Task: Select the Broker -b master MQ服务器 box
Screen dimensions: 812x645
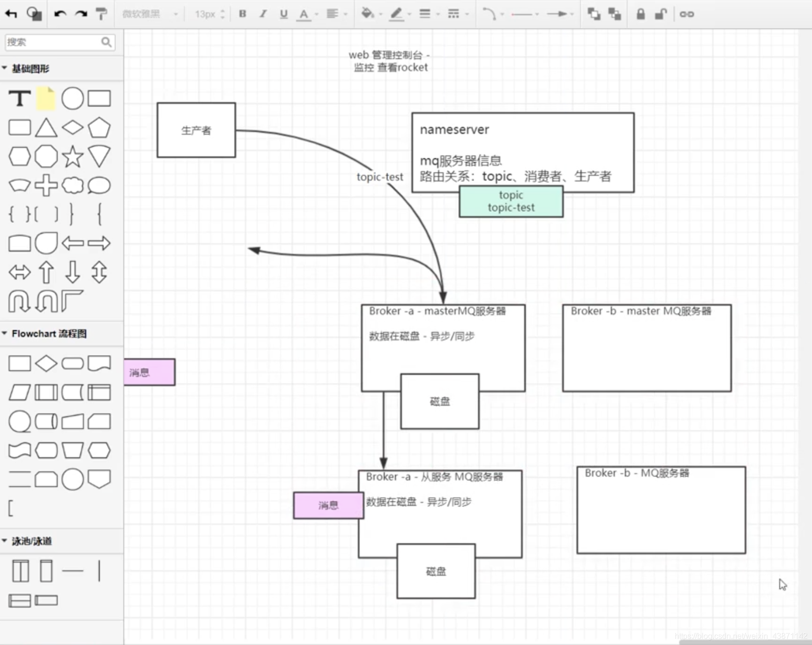Action: (647, 348)
